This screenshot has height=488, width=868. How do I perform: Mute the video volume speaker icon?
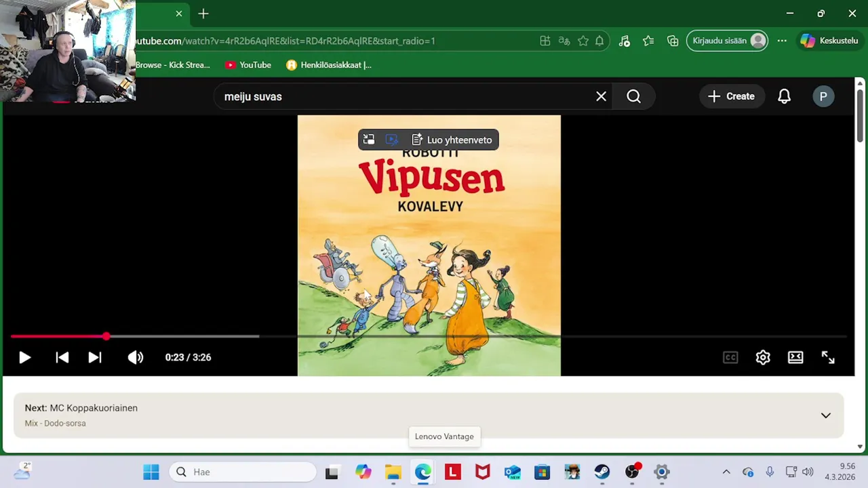tap(136, 357)
